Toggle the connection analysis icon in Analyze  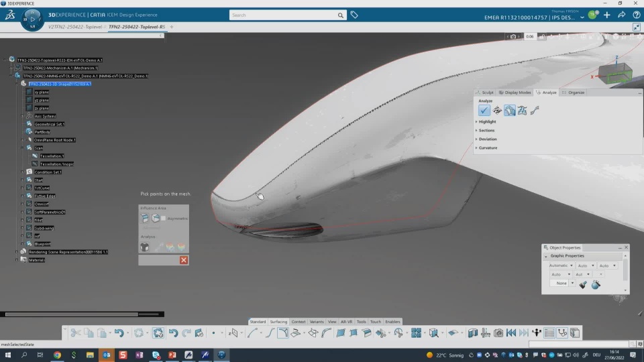[x=535, y=111]
